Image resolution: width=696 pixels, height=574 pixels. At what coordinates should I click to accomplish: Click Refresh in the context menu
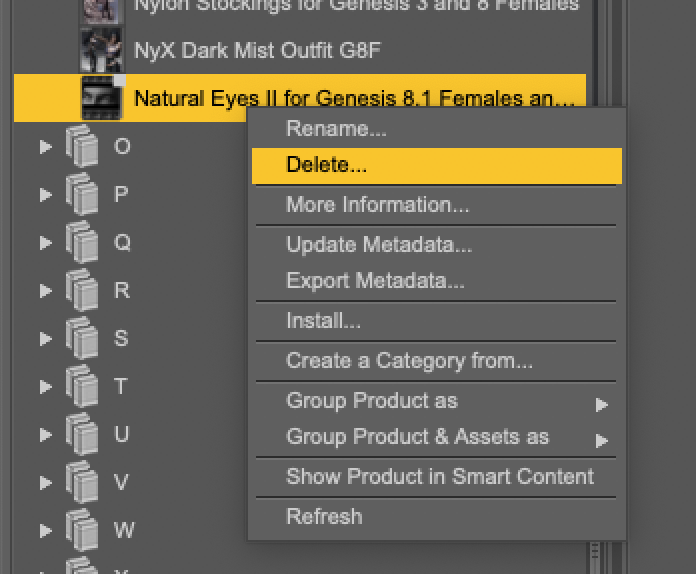[324, 517]
